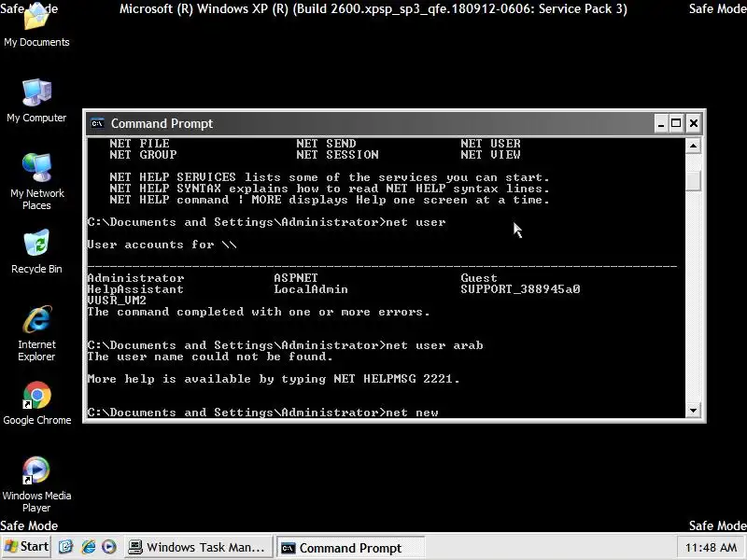Viewport: 747px width, 560px height.
Task: Click the 'net new' command being typed
Action: pos(412,413)
